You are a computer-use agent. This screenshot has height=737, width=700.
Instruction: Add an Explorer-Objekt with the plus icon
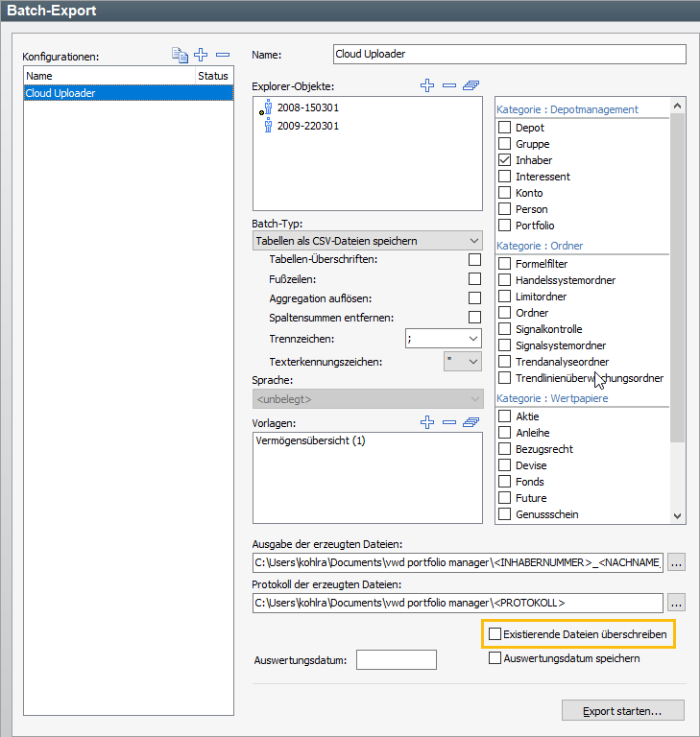[x=427, y=86]
